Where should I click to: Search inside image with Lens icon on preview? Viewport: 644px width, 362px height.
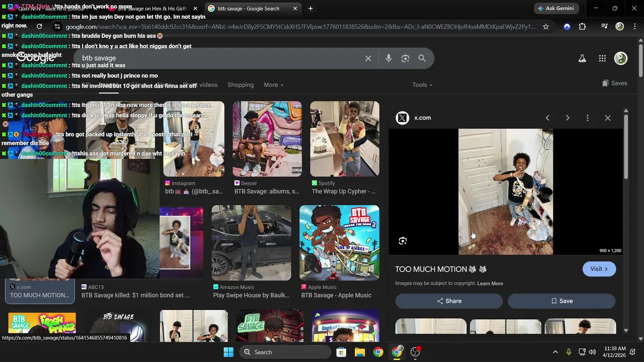[x=403, y=241]
